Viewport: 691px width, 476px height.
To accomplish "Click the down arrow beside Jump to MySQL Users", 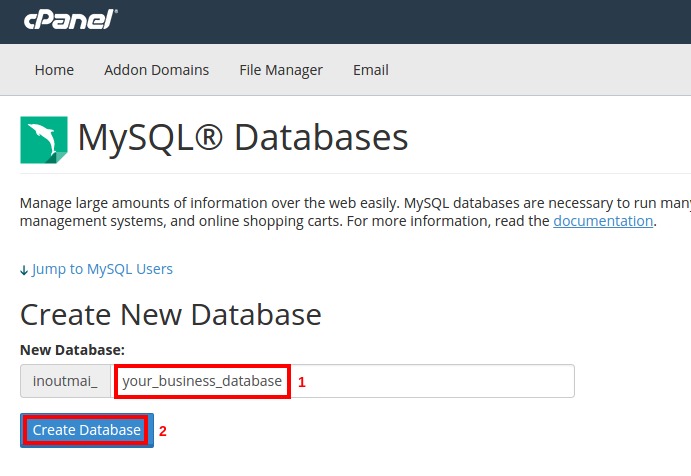I will pos(24,270).
